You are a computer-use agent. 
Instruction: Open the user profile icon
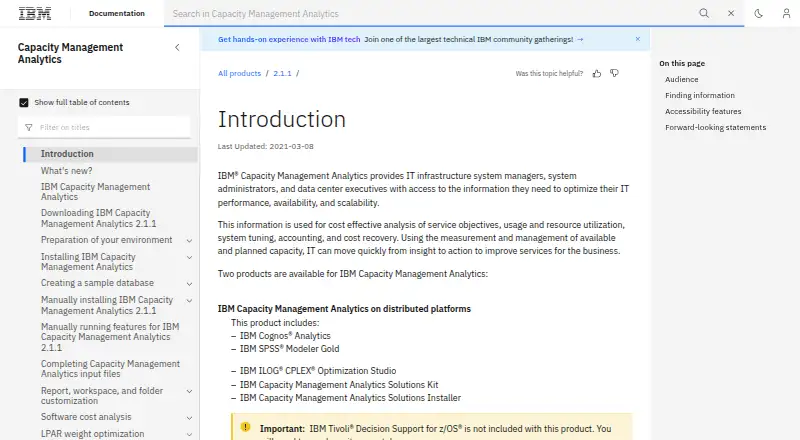(786, 13)
